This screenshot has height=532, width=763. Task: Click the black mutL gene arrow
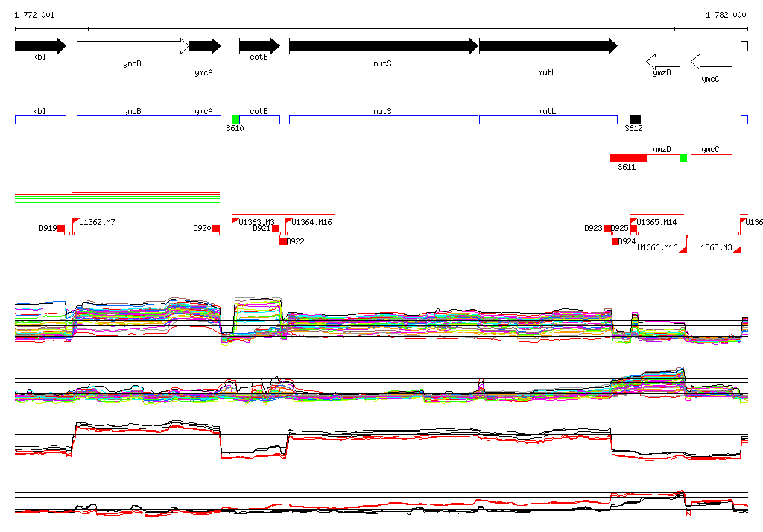click(547, 46)
